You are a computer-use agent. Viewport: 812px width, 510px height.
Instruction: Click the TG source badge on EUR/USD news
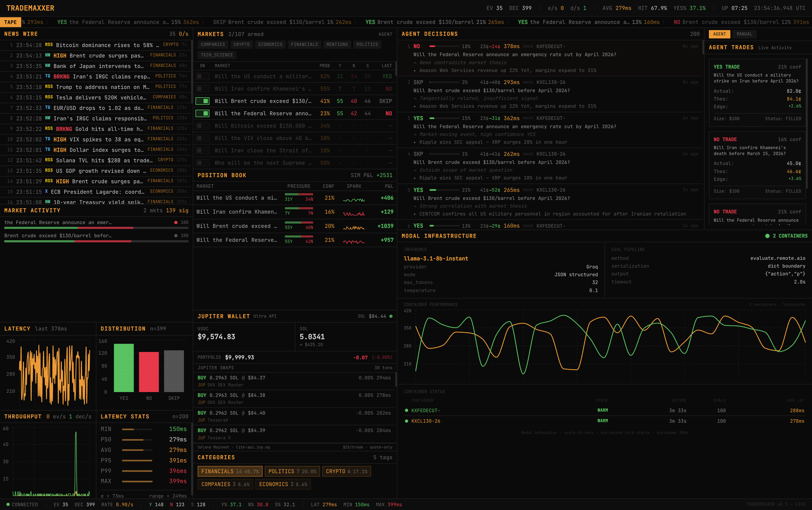point(48,107)
